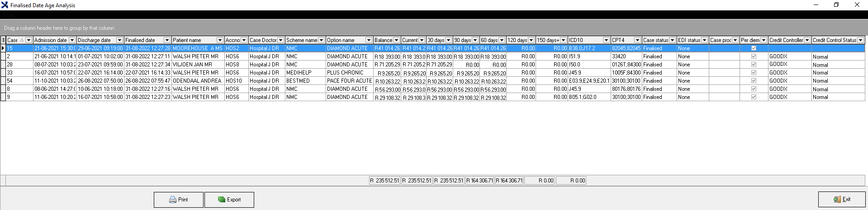
Task: Expand the Case status filter dropdown
Action: tap(672, 40)
